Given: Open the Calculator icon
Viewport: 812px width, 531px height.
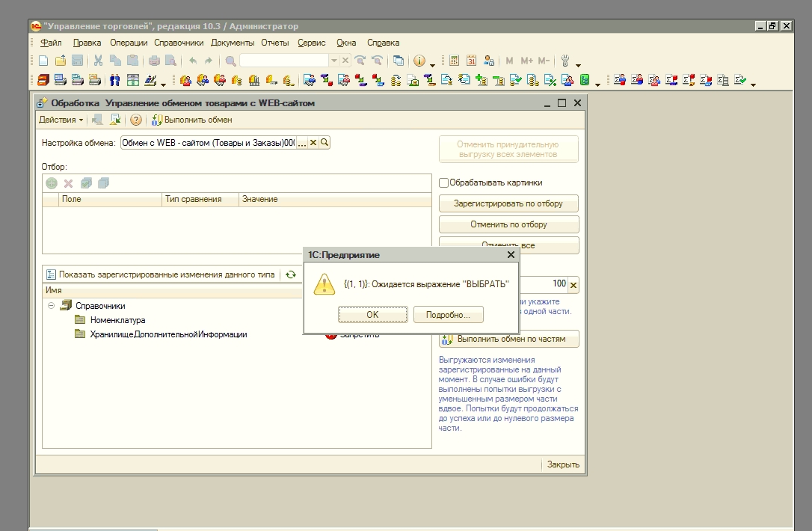Looking at the screenshot, I should pyautogui.click(x=454, y=61).
